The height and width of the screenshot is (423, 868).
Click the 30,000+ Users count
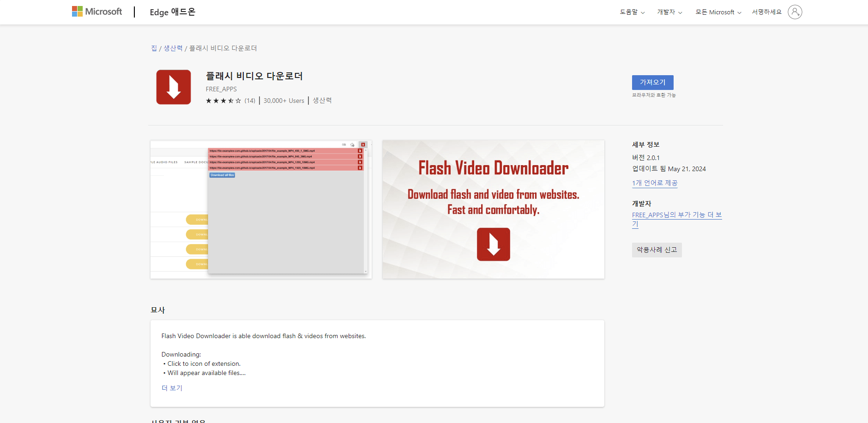coord(284,100)
